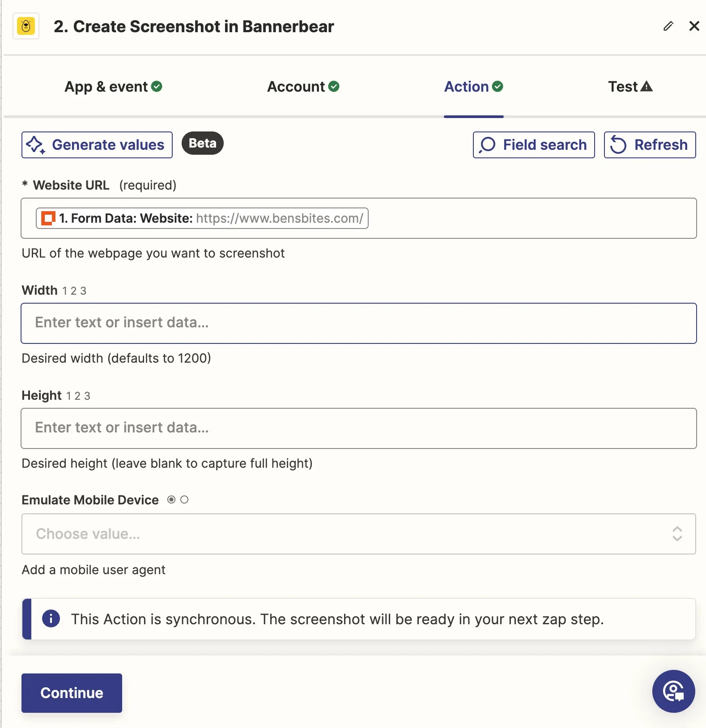Open the help chat bubble icon
Image resolution: width=706 pixels, height=728 pixels.
(x=673, y=691)
